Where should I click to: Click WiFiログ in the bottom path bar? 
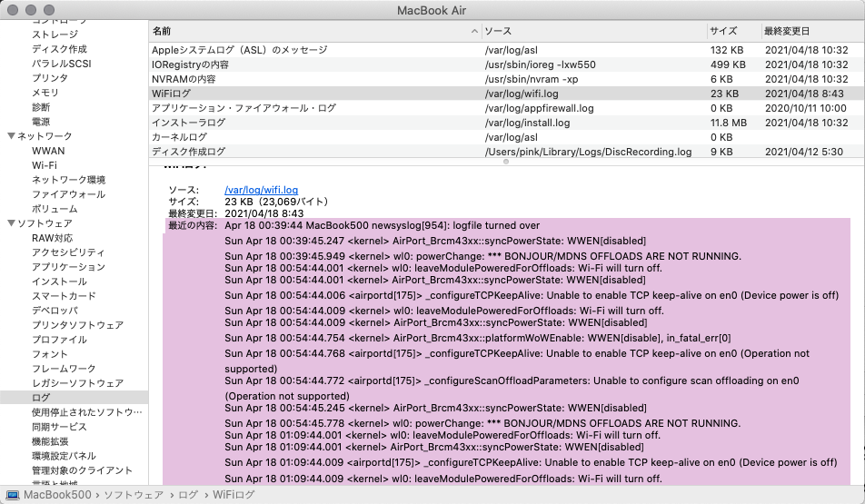(234, 495)
